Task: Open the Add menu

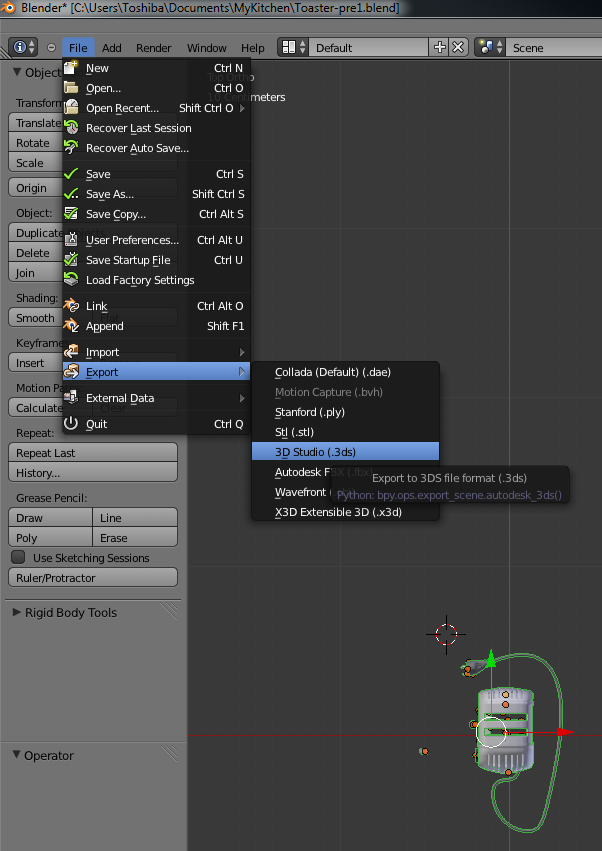Action: 112,48
